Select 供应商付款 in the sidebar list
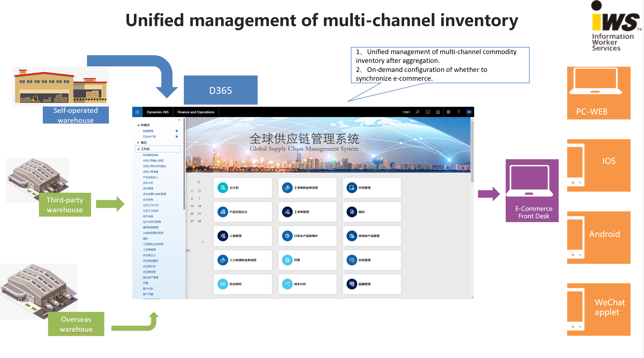This screenshot has height=358, width=644. [x=149, y=266]
